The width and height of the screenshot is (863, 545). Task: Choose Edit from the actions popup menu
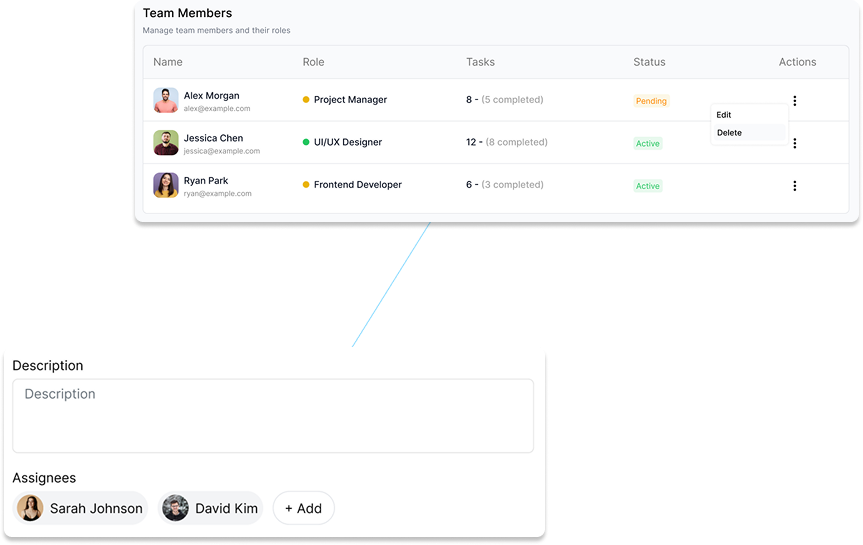coord(724,115)
